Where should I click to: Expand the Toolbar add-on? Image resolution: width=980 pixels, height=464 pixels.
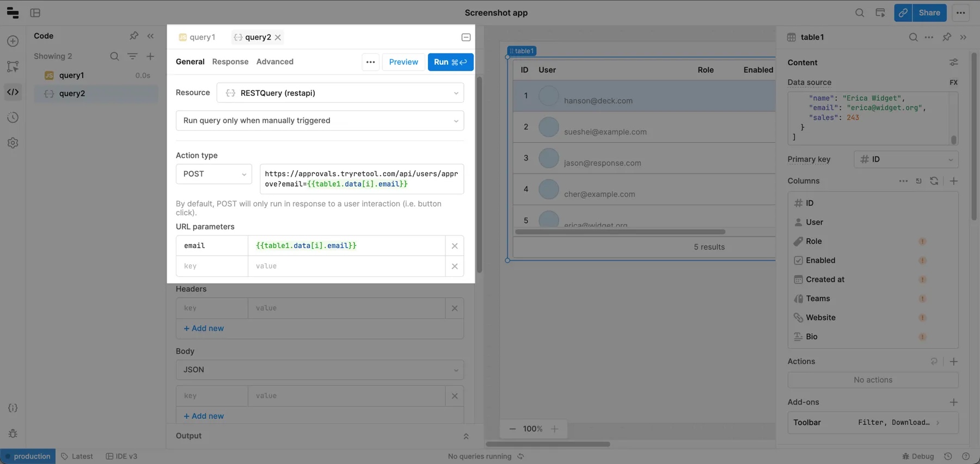(873, 423)
